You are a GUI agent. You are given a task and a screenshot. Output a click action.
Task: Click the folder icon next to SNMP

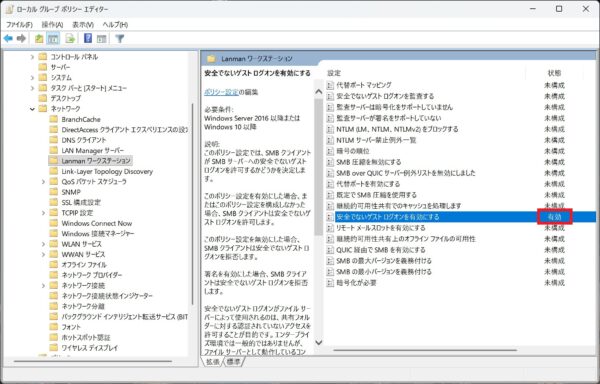coord(54,192)
